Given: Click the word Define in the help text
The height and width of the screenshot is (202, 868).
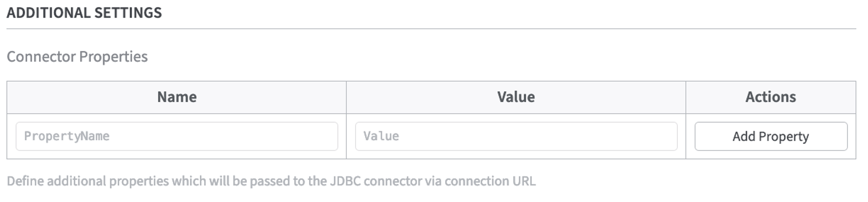Looking at the screenshot, I should tap(25, 181).
